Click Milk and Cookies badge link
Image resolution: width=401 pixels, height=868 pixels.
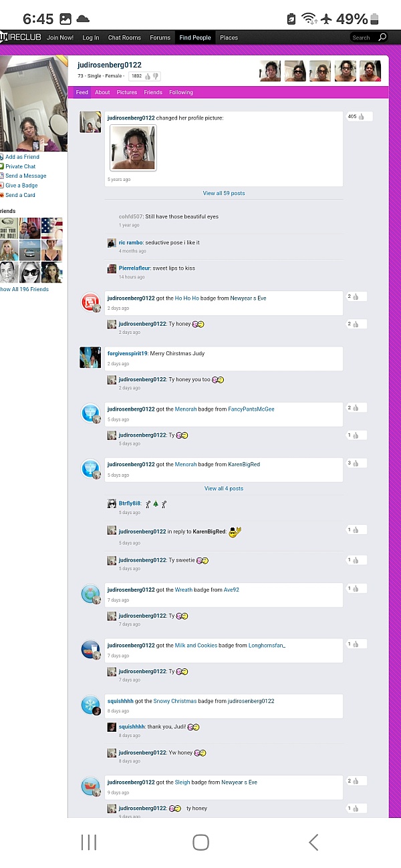tap(196, 646)
